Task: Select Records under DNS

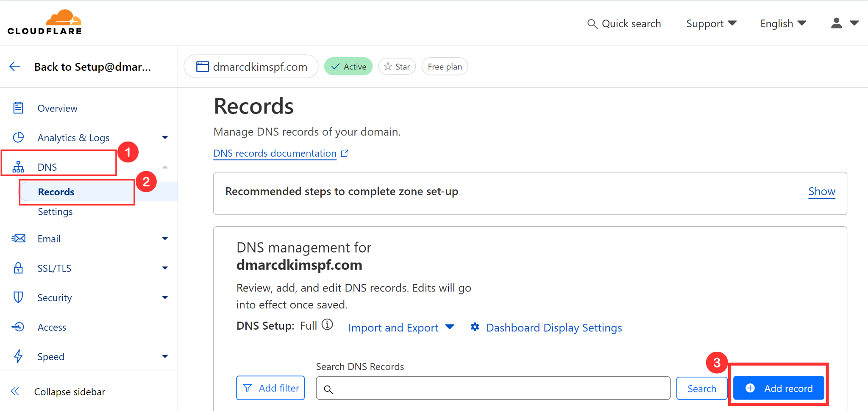Action: coord(56,192)
